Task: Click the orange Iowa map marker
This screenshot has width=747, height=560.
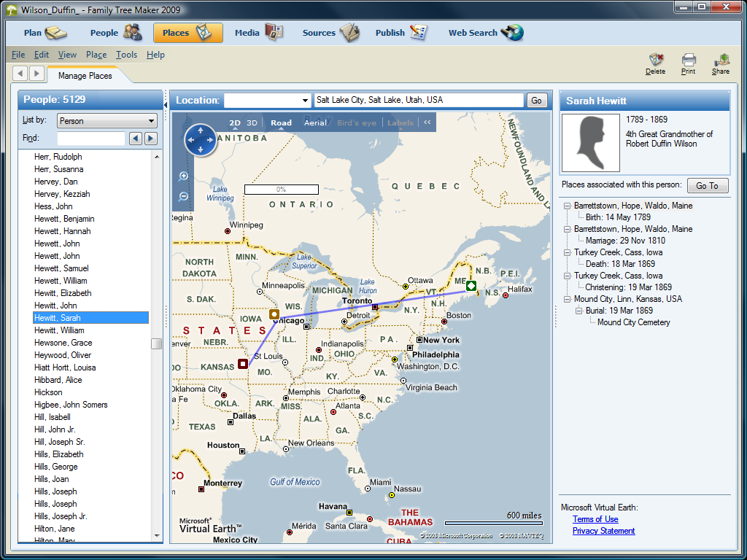Action: tap(274, 314)
